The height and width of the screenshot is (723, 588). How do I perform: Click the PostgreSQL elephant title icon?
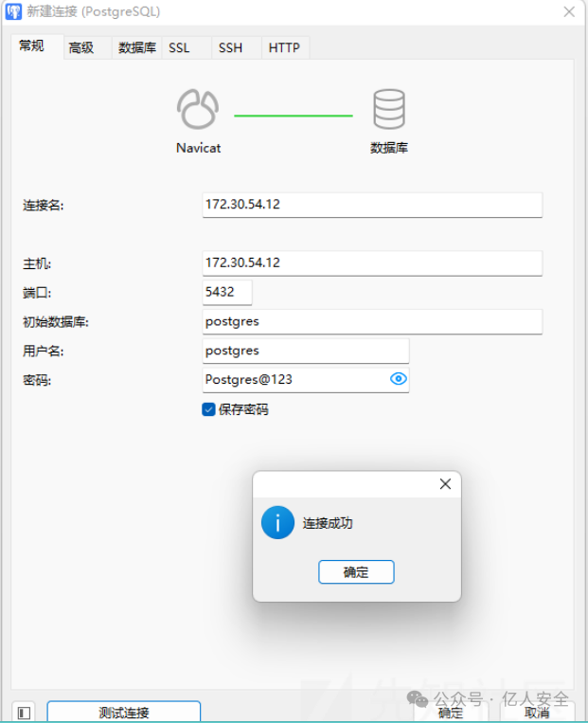pos(13,11)
